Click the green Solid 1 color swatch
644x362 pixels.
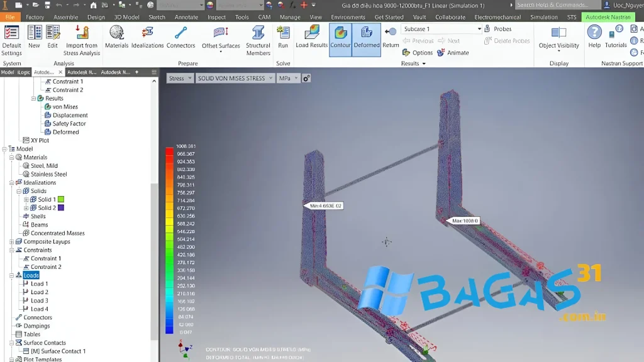coord(61,199)
